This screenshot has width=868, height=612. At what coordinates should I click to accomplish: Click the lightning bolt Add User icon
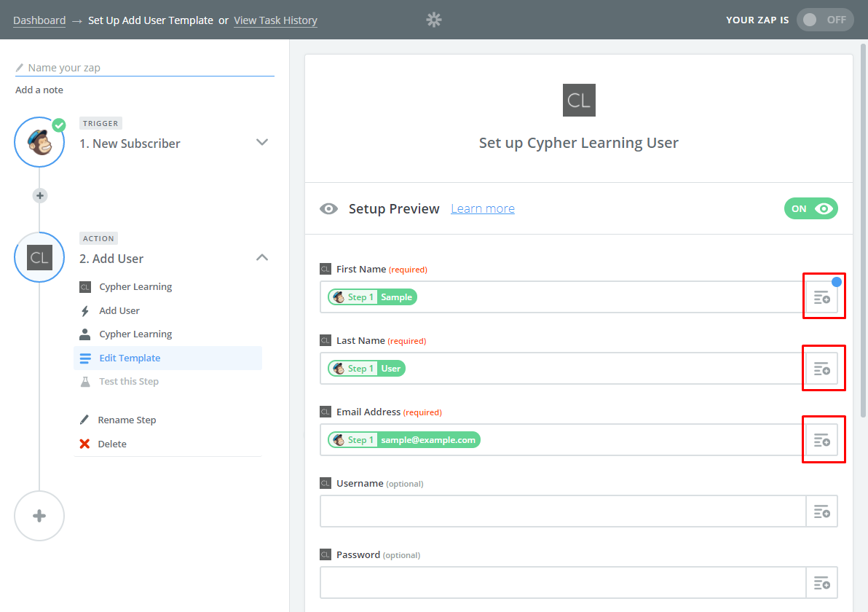[85, 310]
